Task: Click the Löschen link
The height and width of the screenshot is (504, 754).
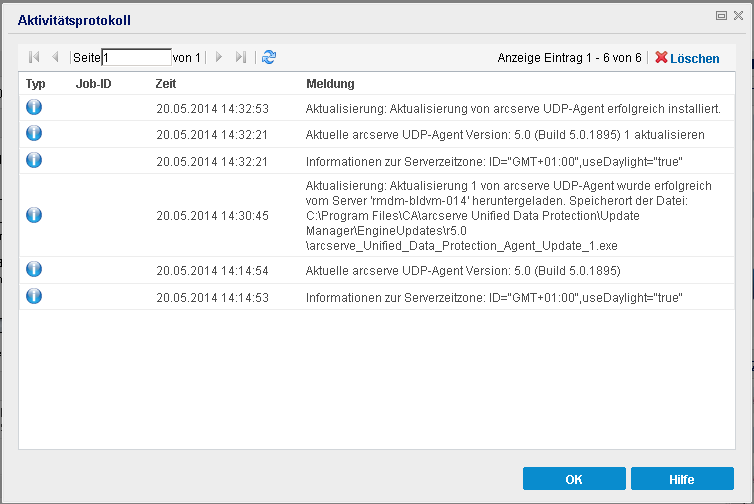Action: click(x=694, y=58)
